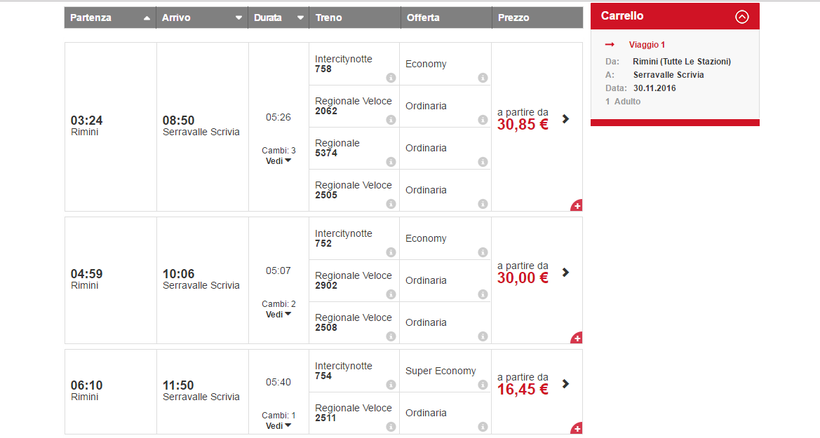Image resolution: width=820 pixels, height=438 pixels.
Task: Click the Prezzo column header
Action: [537, 18]
